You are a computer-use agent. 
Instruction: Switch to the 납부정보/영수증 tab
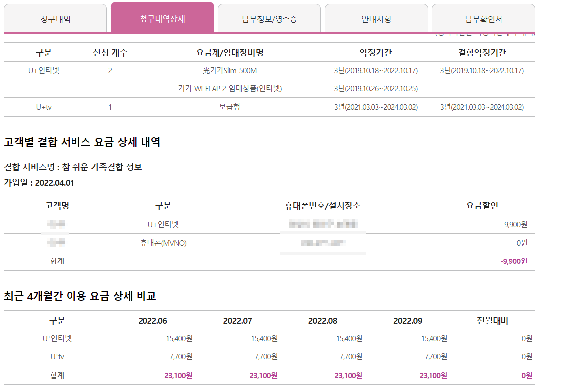coord(269,19)
